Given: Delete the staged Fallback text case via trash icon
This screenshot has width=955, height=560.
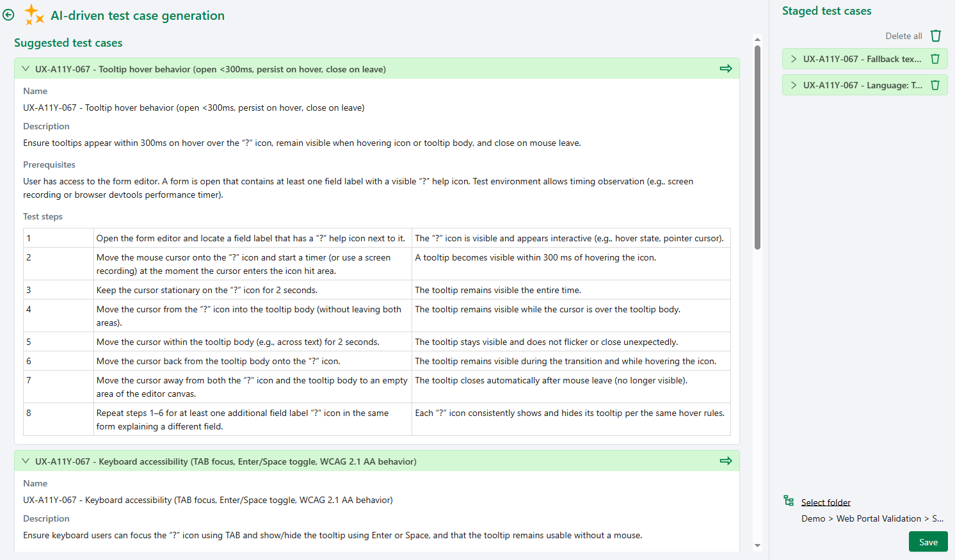Looking at the screenshot, I should click(935, 58).
